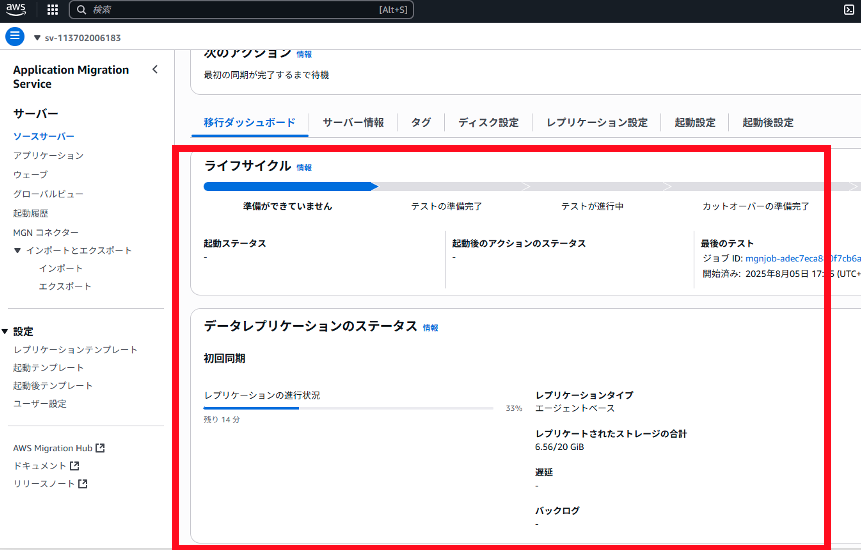Click external link icon beside リリースノート
Screen dimensions: 861x550
point(83,484)
